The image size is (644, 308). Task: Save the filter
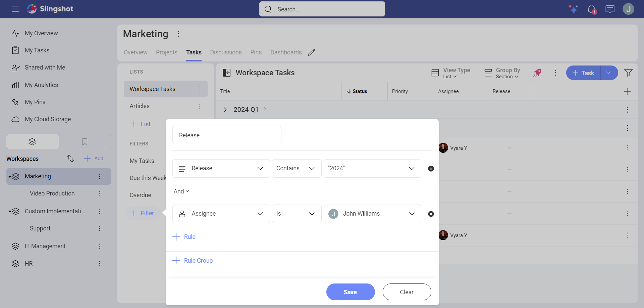pyautogui.click(x=351, y=292)
